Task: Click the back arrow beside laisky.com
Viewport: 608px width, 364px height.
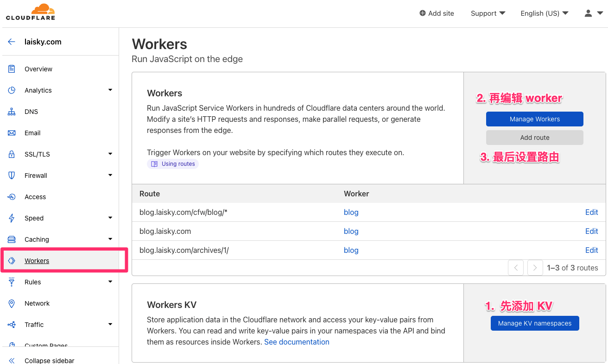Action: [x=12, y=42]
